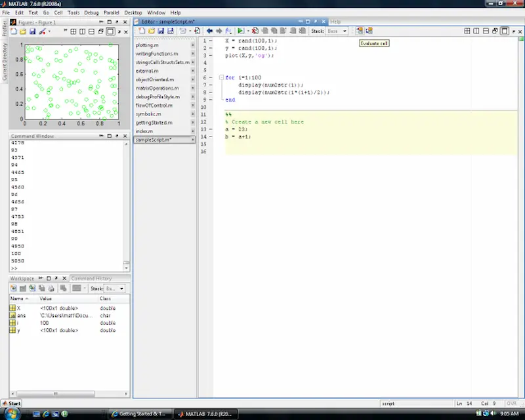The height and width of the screenshot is (420, 525).
Task: Open the Start button in MATLAB status bar
Action: pyautogui.click(x=11, y=403)
